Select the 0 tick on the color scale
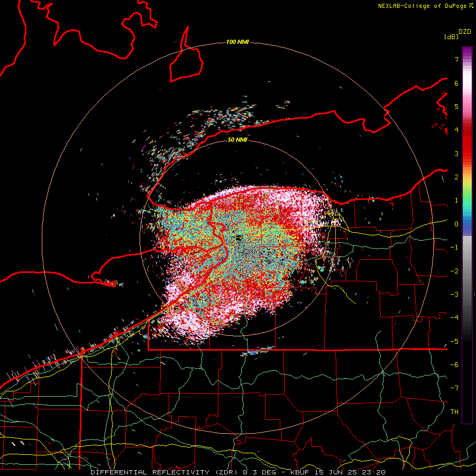476x476 pixels. point(456,224)
